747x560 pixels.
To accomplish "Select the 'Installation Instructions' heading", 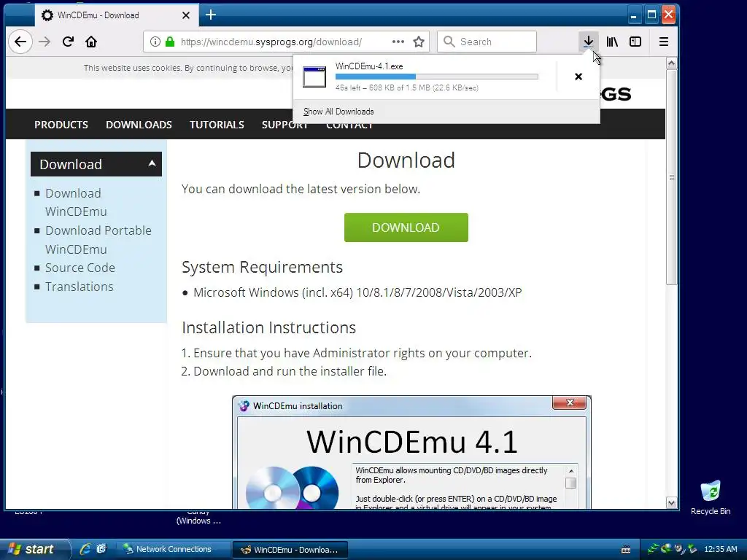I will pyautogui.click(x=268, y=327).
